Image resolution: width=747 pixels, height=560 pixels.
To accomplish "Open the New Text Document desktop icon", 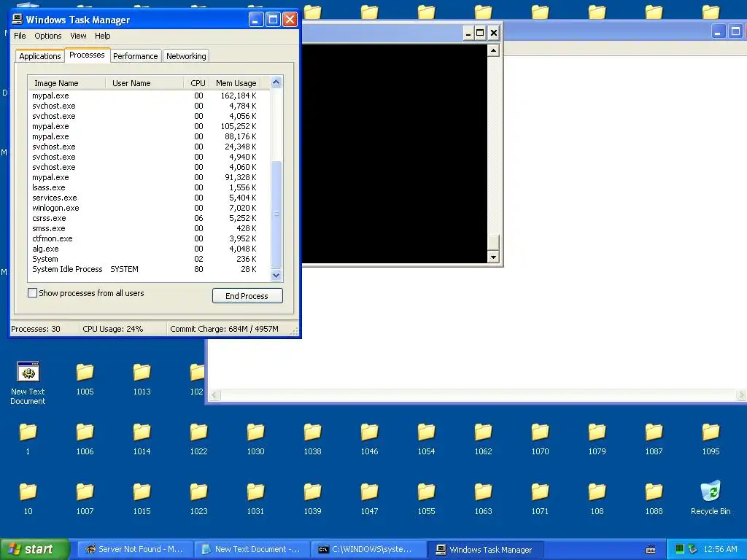I will coord(28,384).
